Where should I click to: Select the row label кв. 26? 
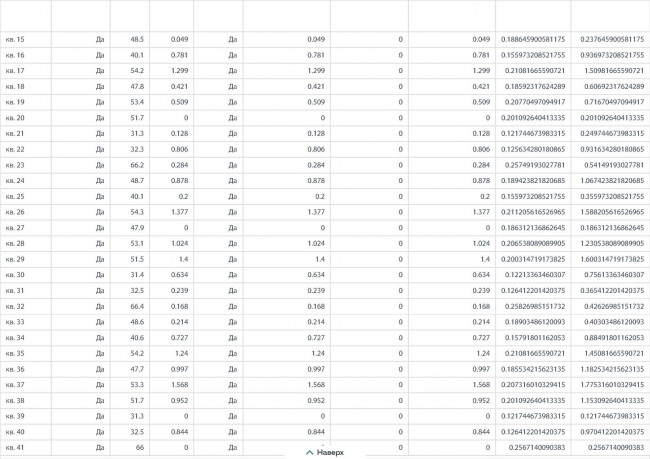15,212
